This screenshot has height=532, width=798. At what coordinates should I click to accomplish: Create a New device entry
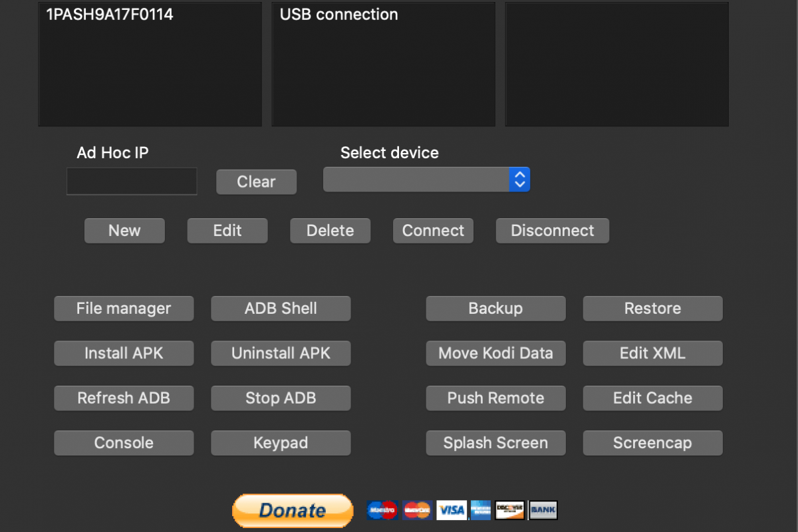tap(124, 231)
